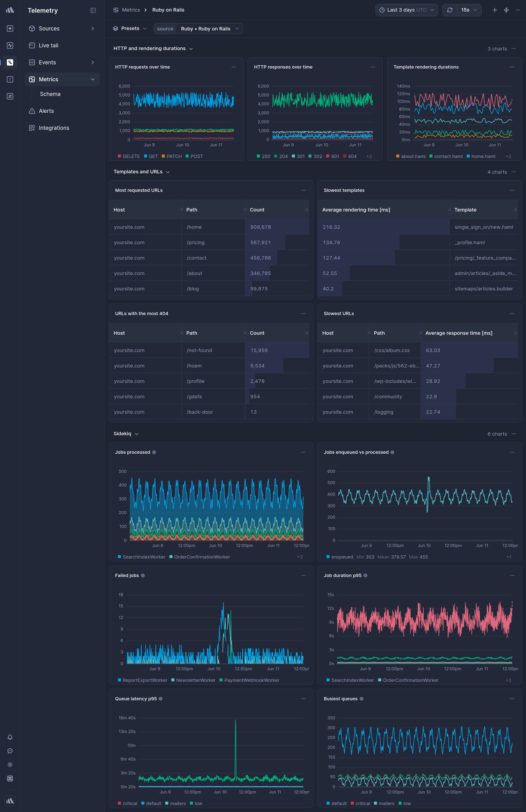Click the 908,678 count bar cell
This screenshot has height=812, width=526.
(277, 227)
